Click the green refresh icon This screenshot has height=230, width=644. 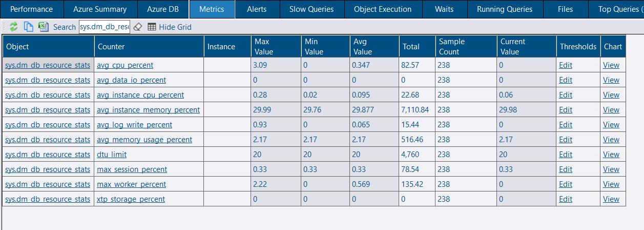click(14, 27)
